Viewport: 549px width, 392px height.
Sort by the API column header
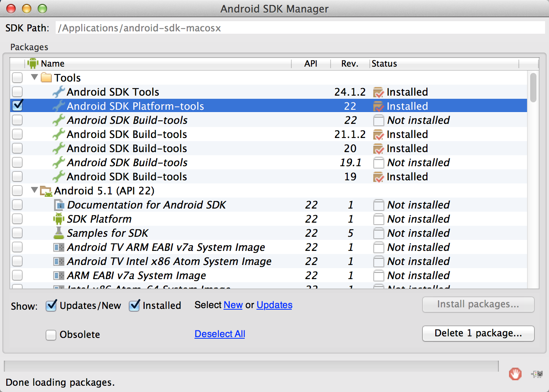click(311, 64)
